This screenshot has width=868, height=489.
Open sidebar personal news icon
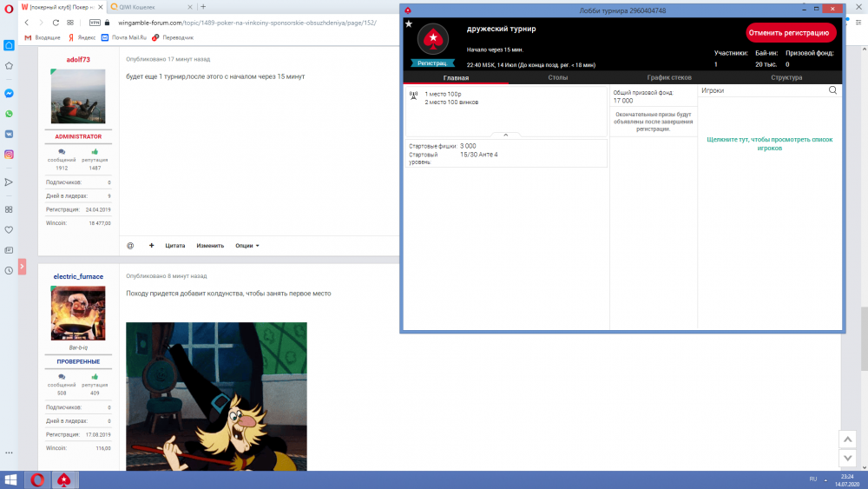click(x=9, y=250)
